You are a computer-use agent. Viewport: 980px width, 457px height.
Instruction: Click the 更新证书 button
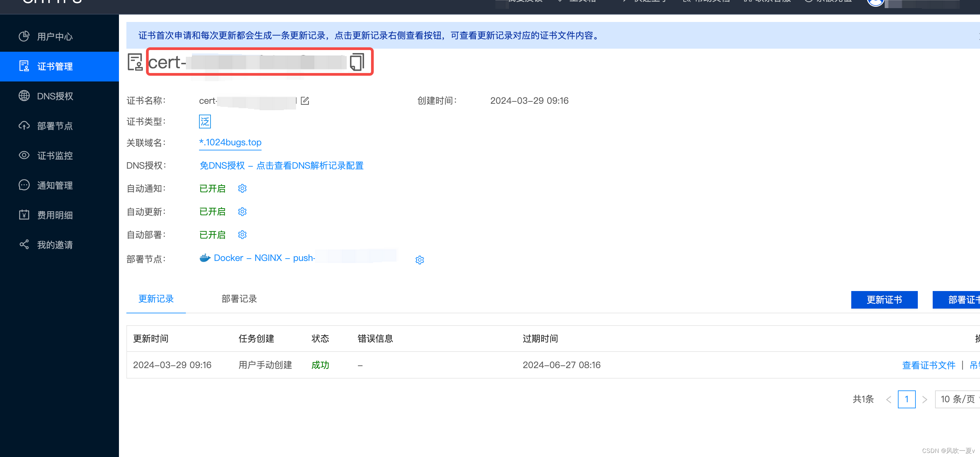(x=884, y=300)
